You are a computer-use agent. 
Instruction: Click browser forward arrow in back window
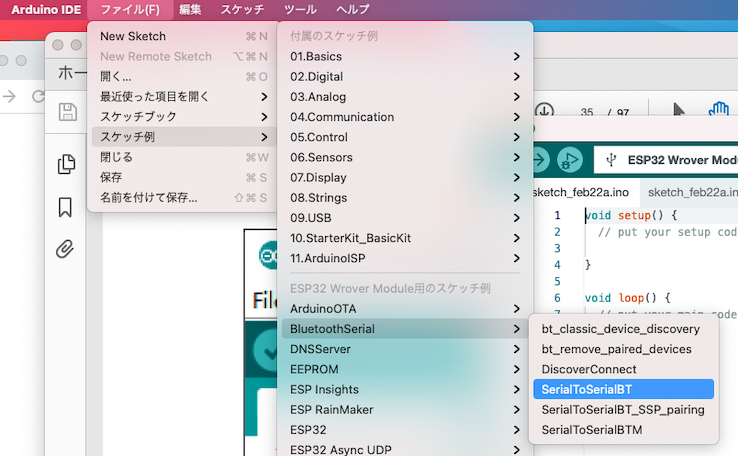[x=9, y=96]
